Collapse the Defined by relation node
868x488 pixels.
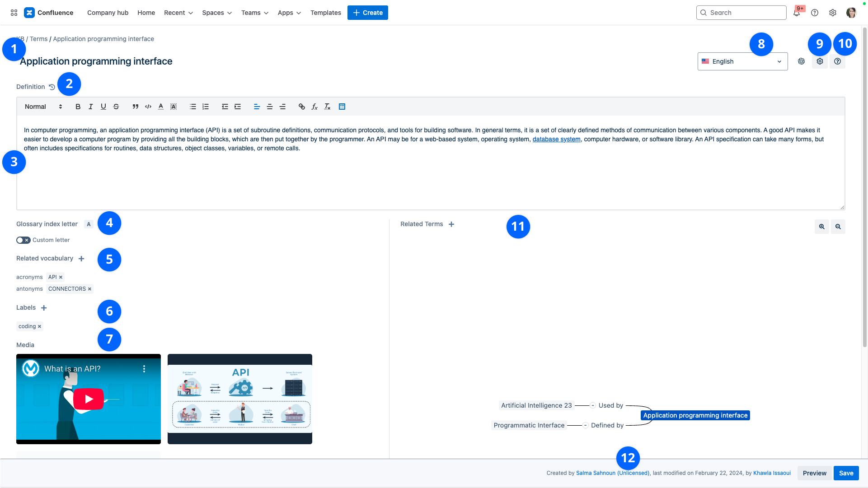coord(585,425)
